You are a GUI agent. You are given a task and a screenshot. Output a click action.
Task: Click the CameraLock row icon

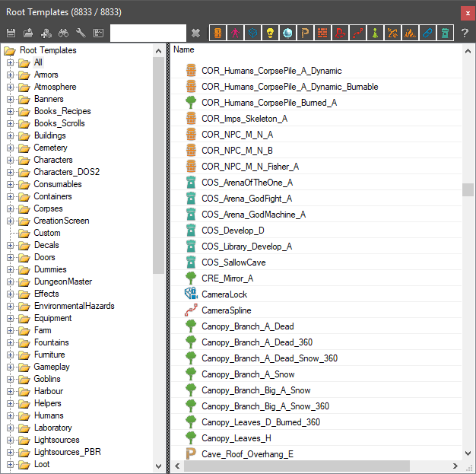click(x=191, y=294)
